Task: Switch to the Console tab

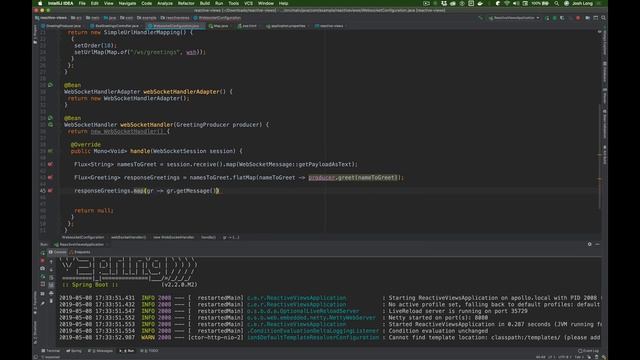Action: [58, 252]
